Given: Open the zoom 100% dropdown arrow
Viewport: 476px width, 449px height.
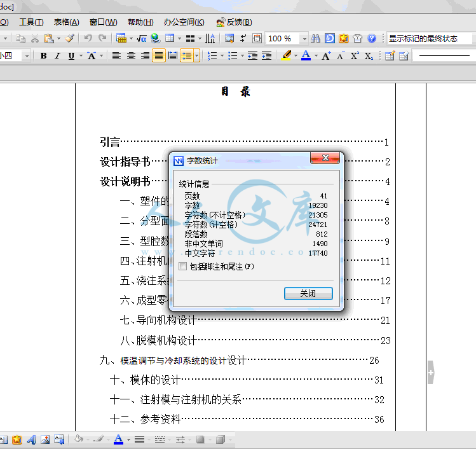Looking at the screenshot, I should click(x=304, y=39).
